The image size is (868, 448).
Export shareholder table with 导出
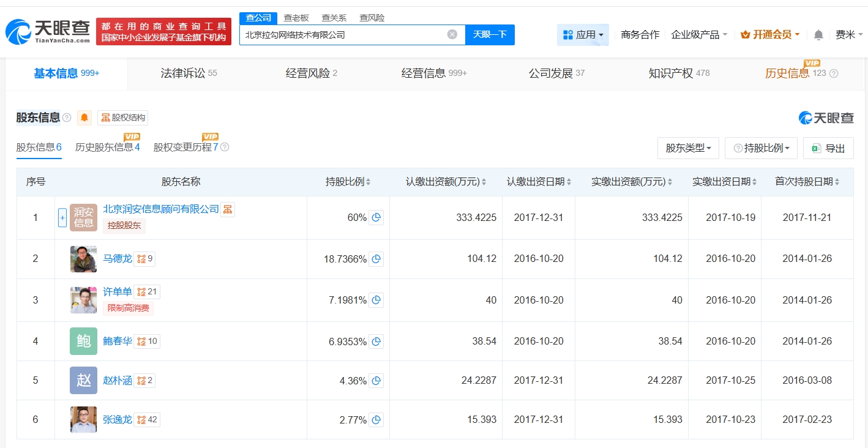828,148
